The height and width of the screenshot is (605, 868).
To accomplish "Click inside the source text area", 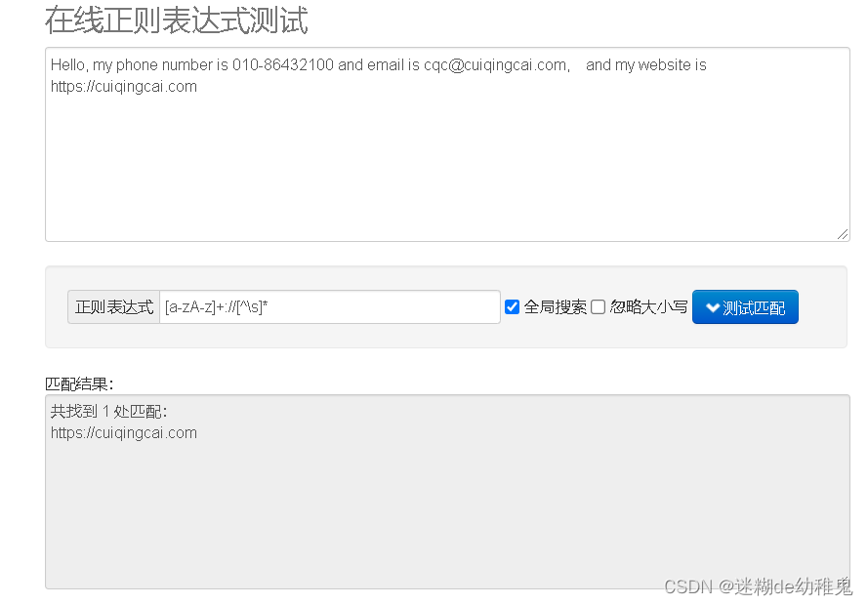I will click(447, 144).
